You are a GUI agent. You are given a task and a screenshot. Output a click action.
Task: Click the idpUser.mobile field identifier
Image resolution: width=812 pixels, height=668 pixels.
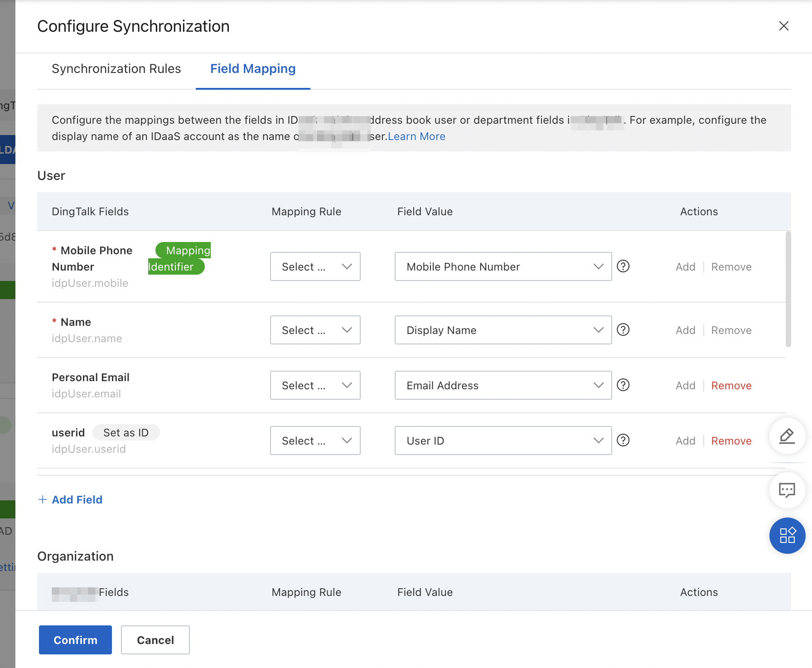(x=90, y=283)
